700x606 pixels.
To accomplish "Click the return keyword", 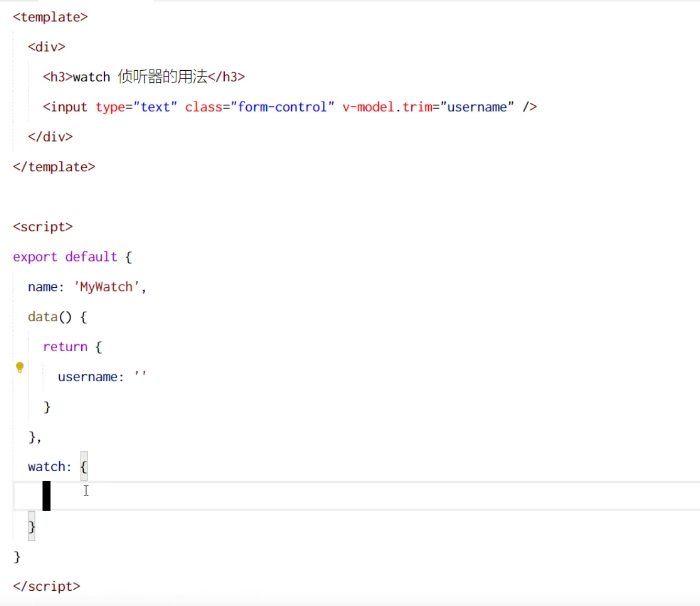I will click(x=65, y=347).
